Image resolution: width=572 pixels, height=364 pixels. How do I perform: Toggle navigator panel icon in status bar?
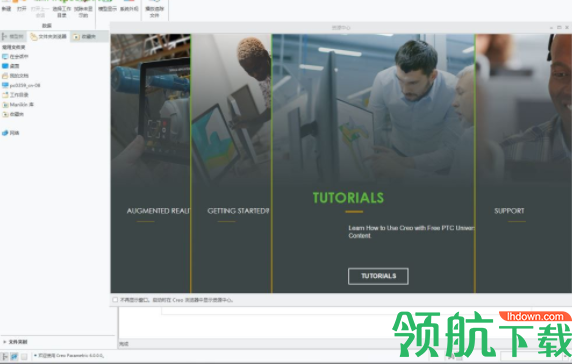(5, 356)
